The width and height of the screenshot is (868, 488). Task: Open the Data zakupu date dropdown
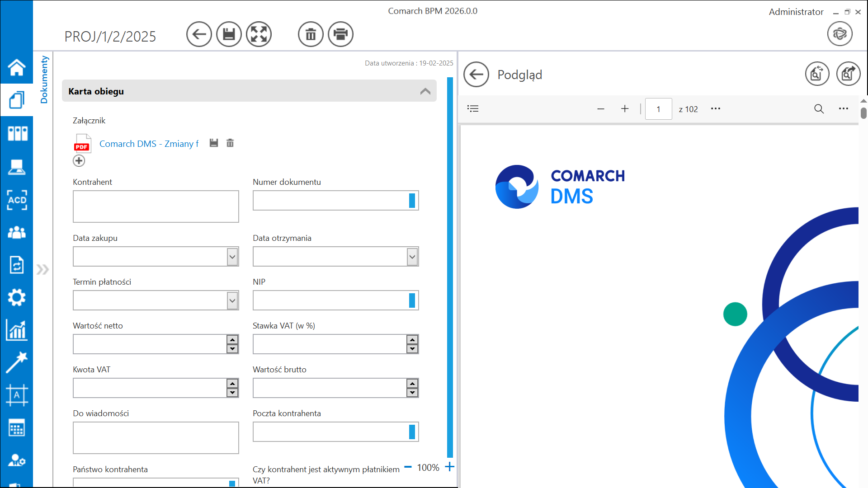coord(232,257)
